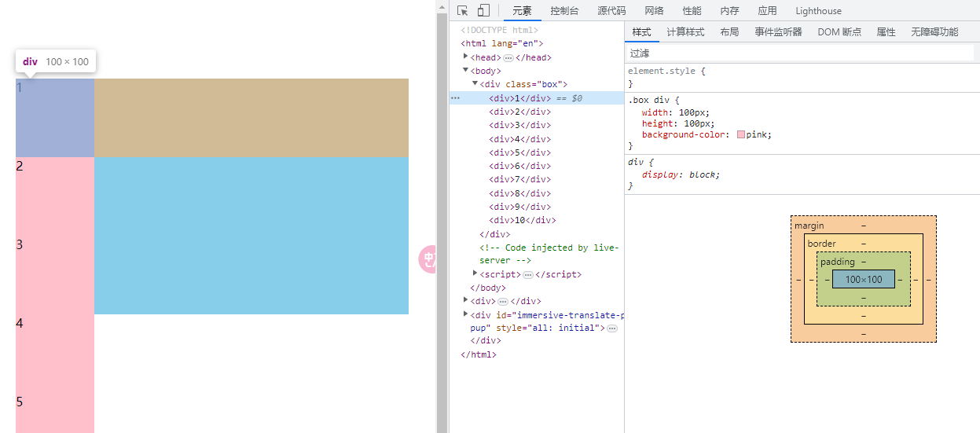The image size is (980, 433).
Task: Toggle the device toolbar icon
Action: [483, 10]
